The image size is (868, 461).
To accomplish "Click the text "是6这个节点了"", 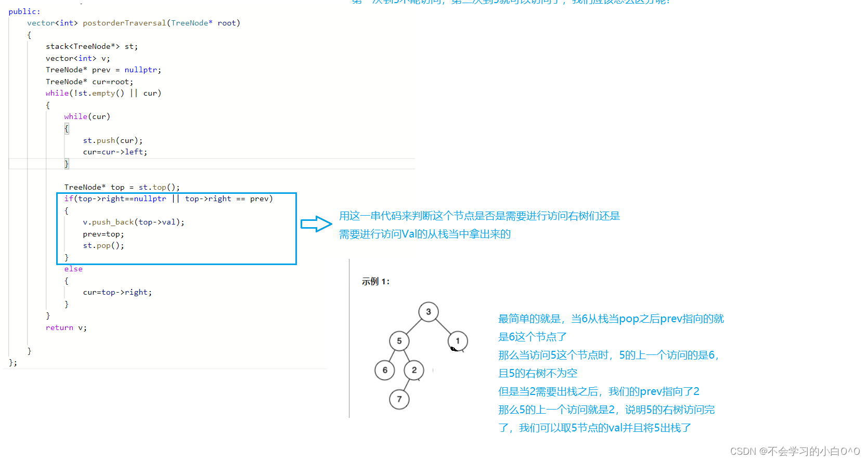I will point(533,337).
